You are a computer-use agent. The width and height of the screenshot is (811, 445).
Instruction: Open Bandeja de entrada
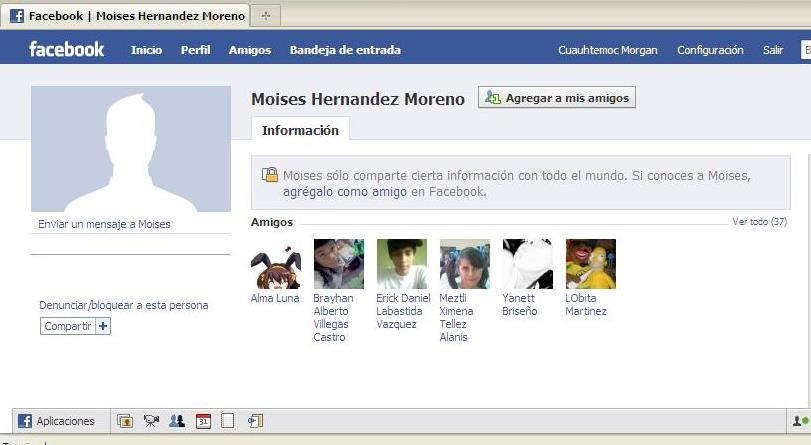click(x=345, y=50)
